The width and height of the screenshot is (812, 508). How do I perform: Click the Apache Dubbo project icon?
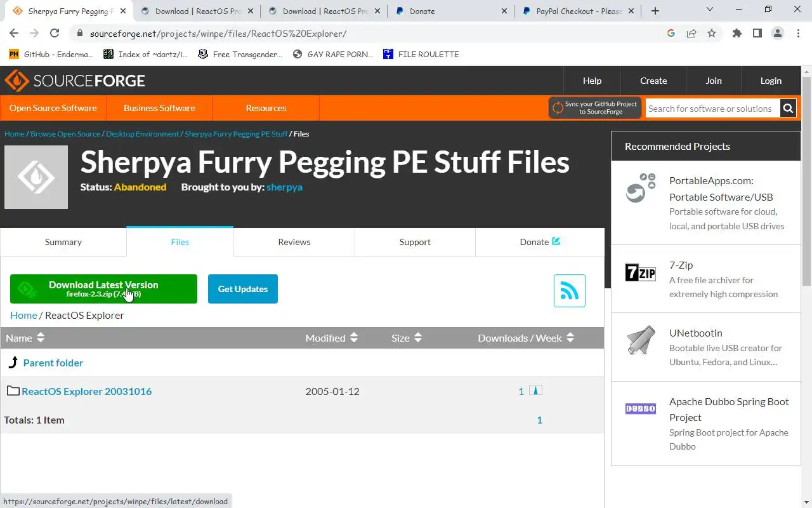[641, 409]
